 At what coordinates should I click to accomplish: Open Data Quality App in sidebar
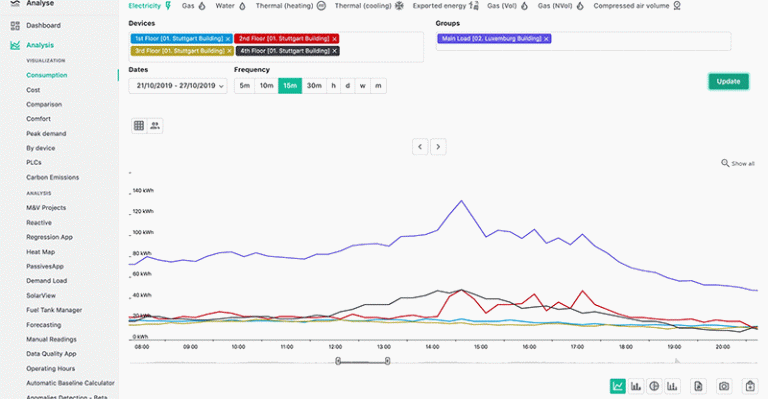click(51, 353)
